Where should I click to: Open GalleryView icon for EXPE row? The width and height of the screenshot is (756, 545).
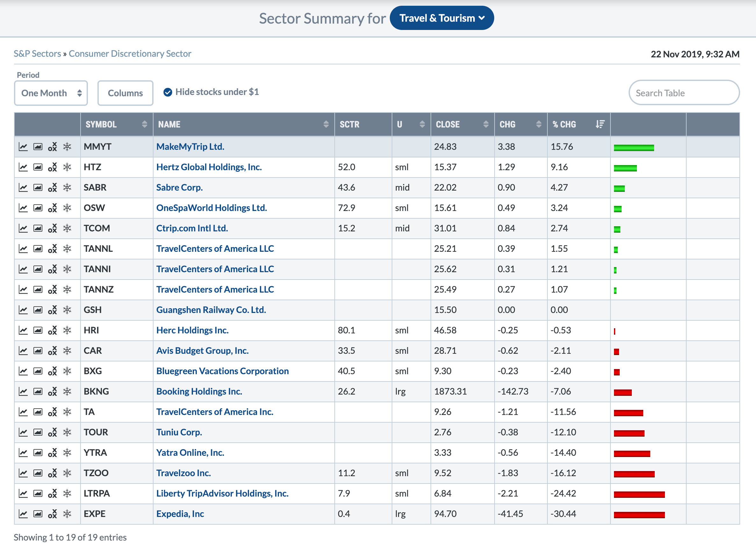[38, 514]
